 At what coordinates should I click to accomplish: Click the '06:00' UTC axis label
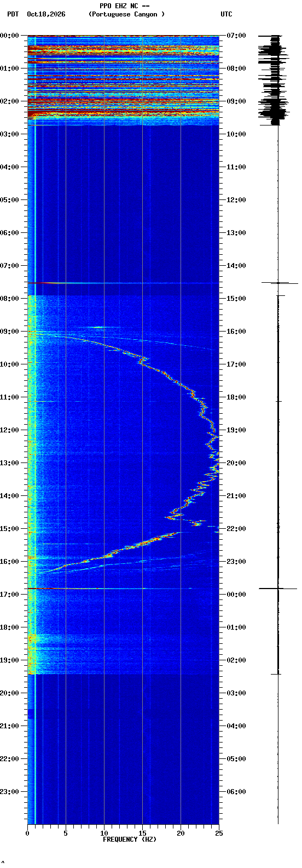236,792
